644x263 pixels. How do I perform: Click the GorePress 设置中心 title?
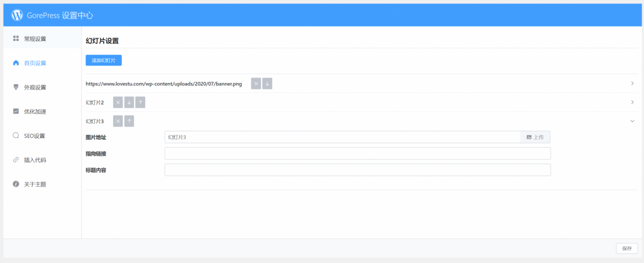click(x=60, y=16)
